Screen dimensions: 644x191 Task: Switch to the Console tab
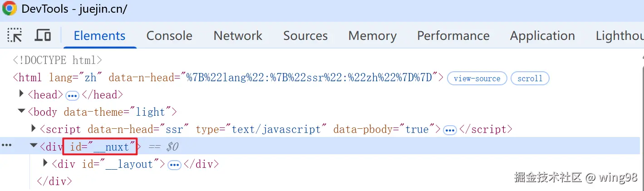[169, 36]
